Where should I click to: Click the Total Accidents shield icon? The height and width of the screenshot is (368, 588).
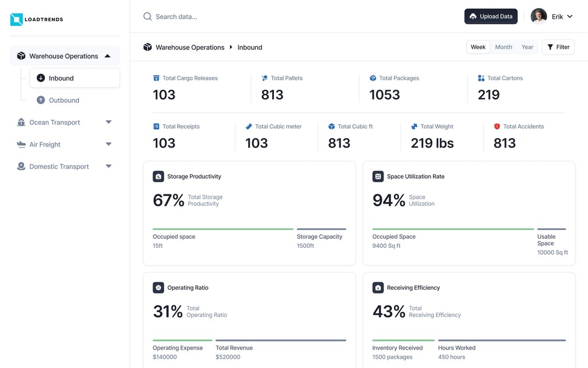pos(497,126)
